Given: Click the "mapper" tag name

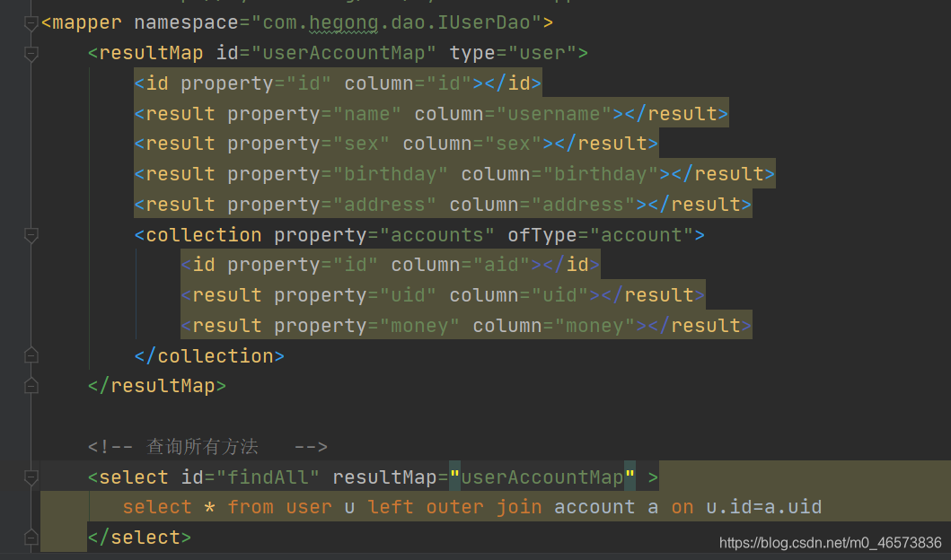Looking at the screenshot, I should (87, 23).
